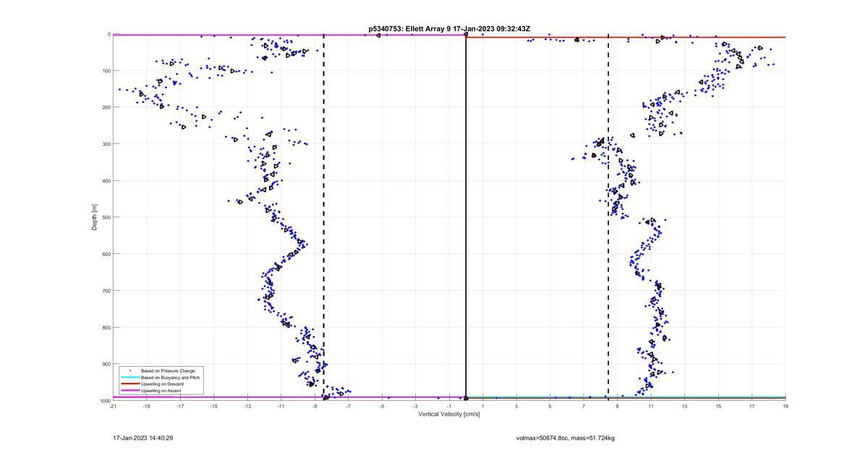Click the '700' depth tick label
The image size is (868, 450).
point(106,291)
